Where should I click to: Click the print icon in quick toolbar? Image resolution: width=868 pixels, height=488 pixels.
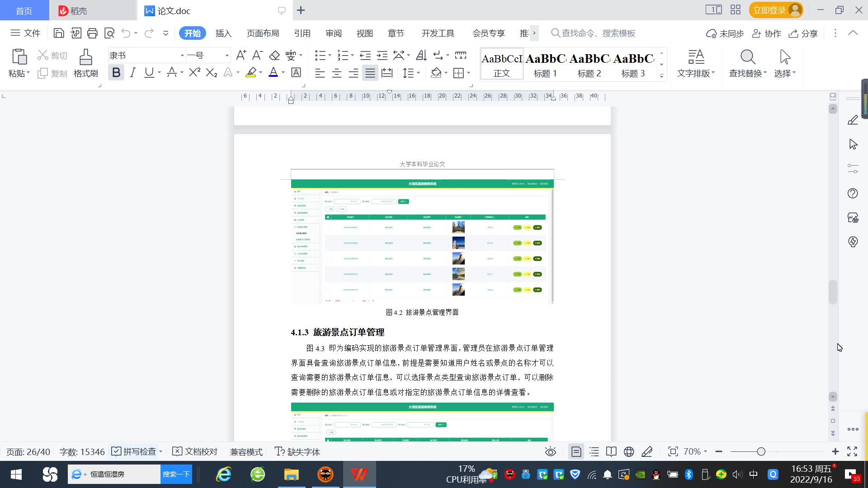pyautogui.click(x=93, y=33)
